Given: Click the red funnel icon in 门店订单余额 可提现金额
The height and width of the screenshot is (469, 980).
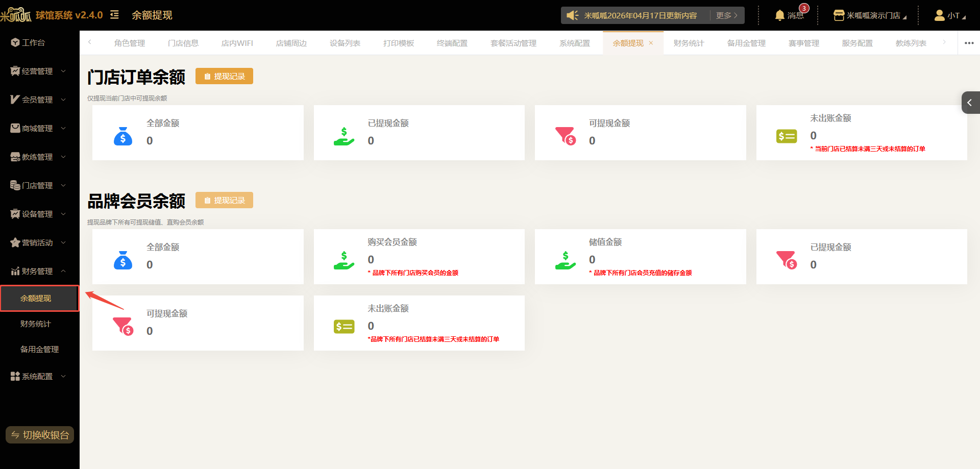Looking at the screenshot, I should 566,136.
